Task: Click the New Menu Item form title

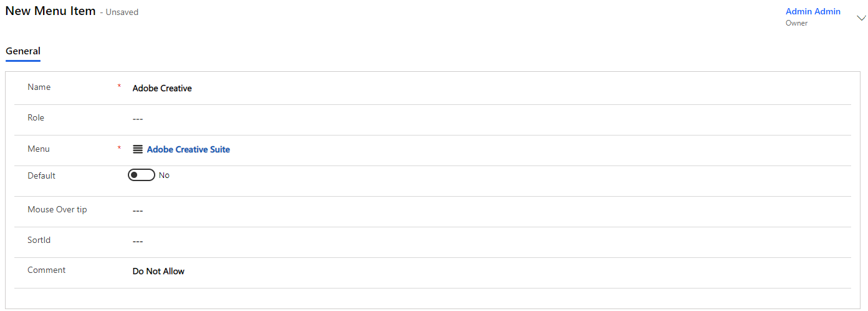Action: pos(51,11)
